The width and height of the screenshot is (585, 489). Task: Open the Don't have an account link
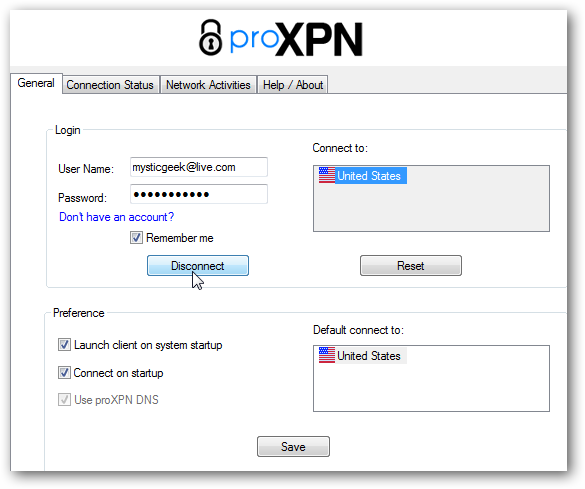pos(116,217)
